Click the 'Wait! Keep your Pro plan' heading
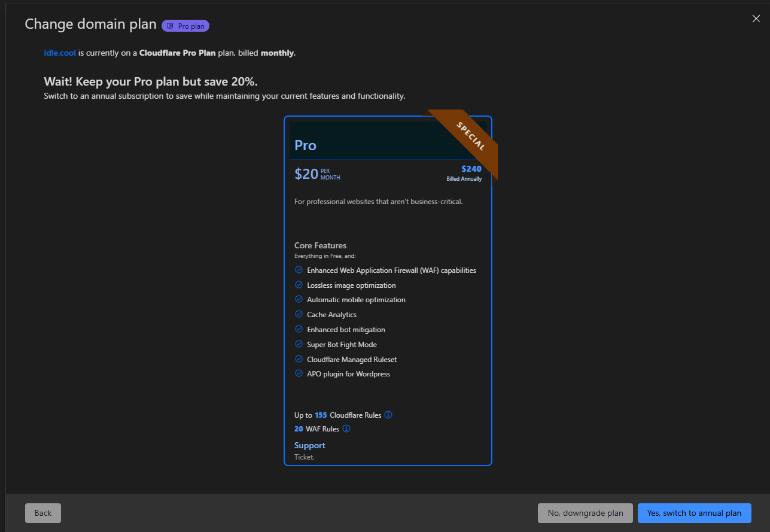 151,82
